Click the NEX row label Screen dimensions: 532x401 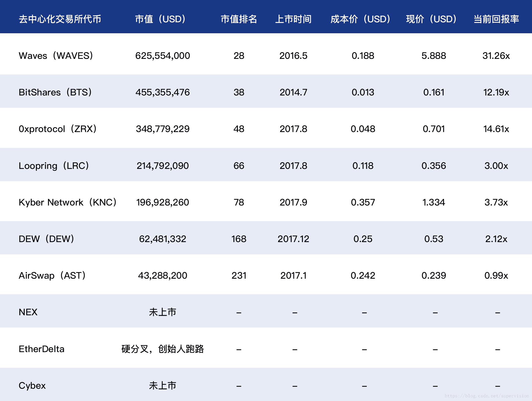[x=28, y=312]
